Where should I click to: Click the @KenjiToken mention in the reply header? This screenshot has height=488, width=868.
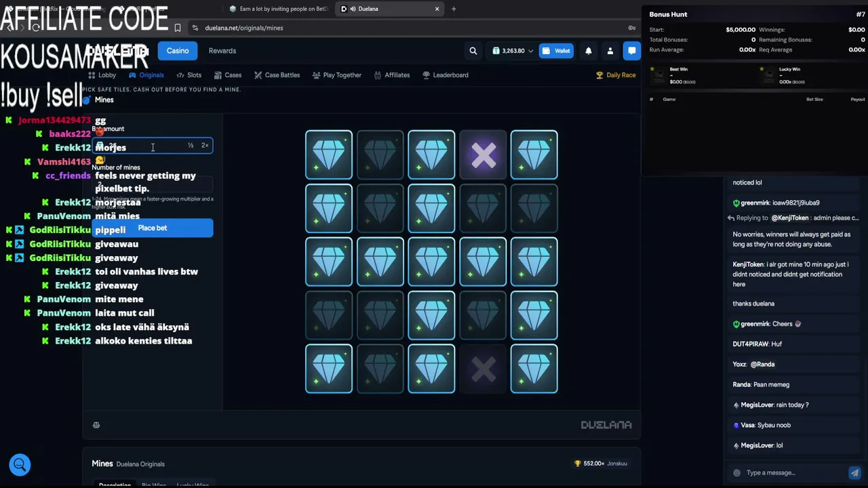[x=790, y=218]
